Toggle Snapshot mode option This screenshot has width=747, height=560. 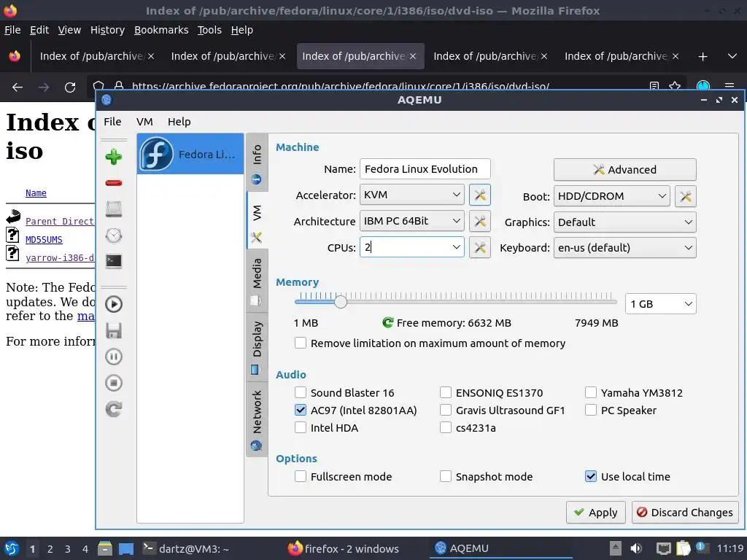(x=446, y=476)
